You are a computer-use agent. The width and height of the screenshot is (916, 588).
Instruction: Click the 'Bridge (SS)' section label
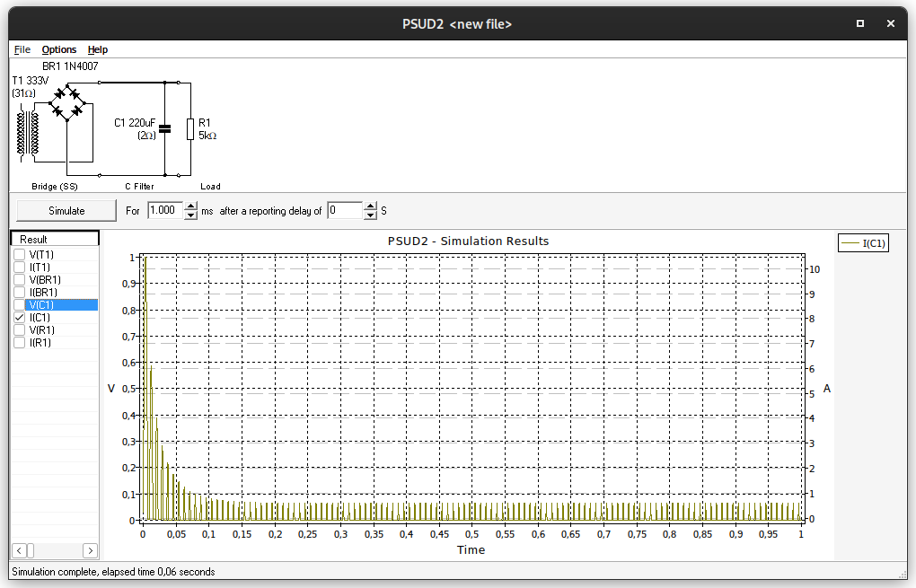coord(54,186)
